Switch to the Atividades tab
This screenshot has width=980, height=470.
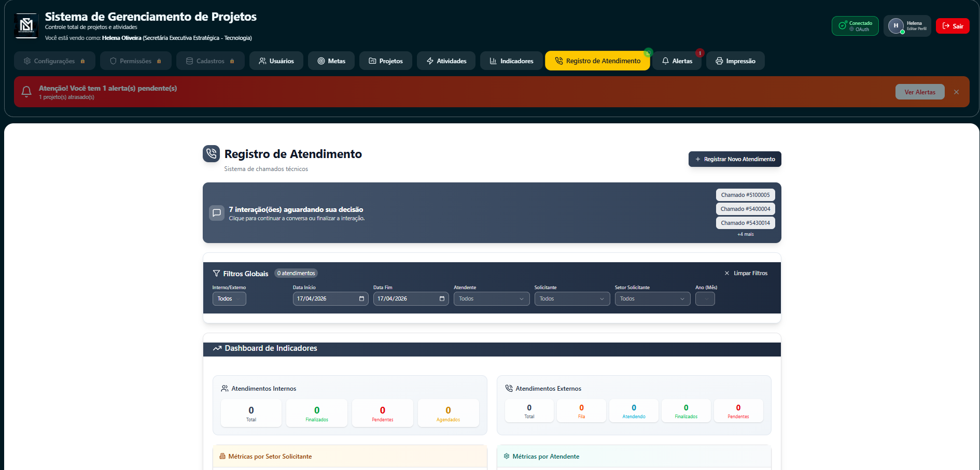[x=446, y=61]
